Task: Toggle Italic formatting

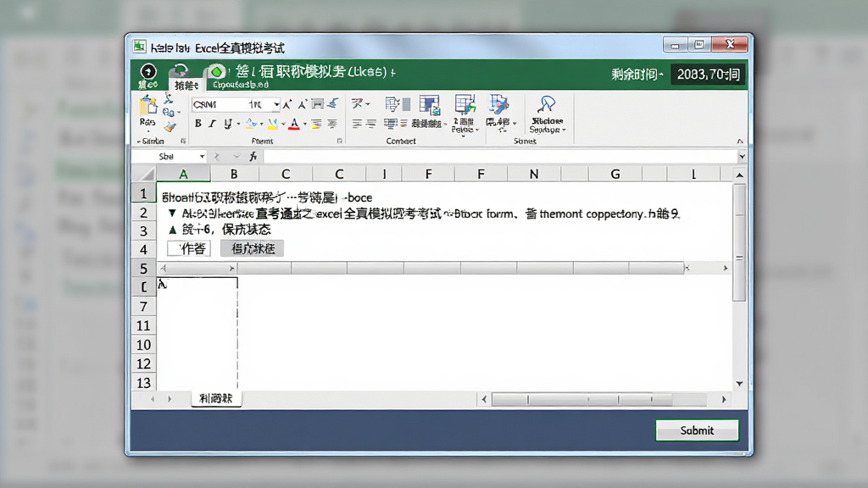Action: [x=212, y=124]
